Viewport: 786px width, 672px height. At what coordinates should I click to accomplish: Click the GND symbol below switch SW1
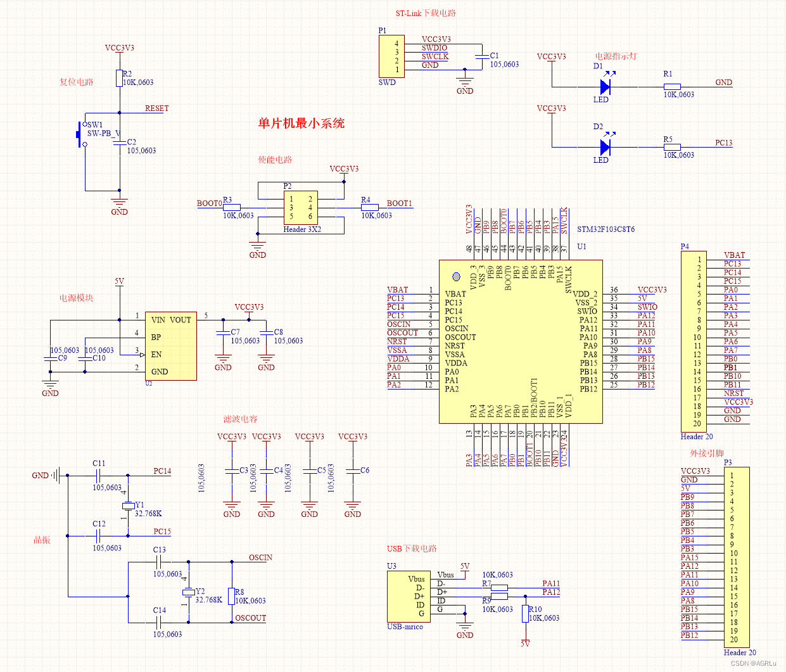pos(119,206)
